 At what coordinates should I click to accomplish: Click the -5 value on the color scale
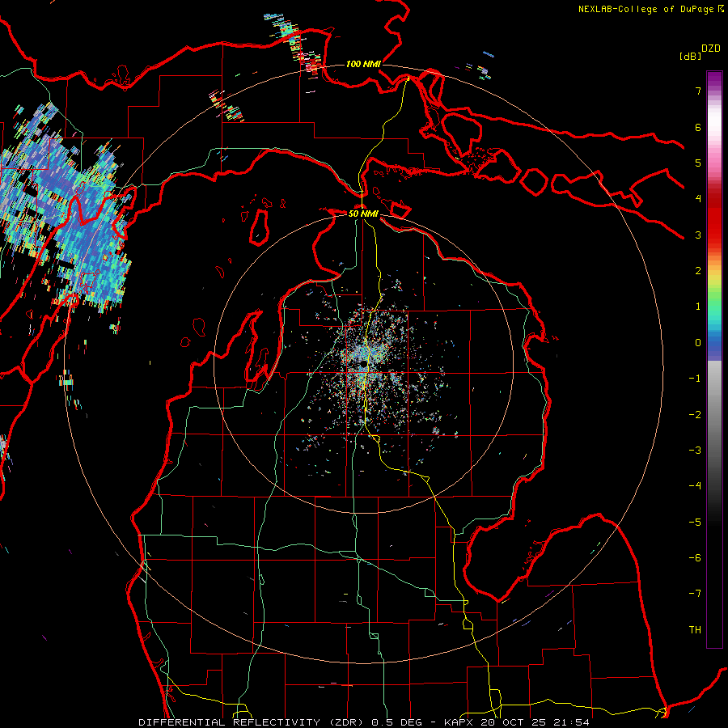click(695, 523)
